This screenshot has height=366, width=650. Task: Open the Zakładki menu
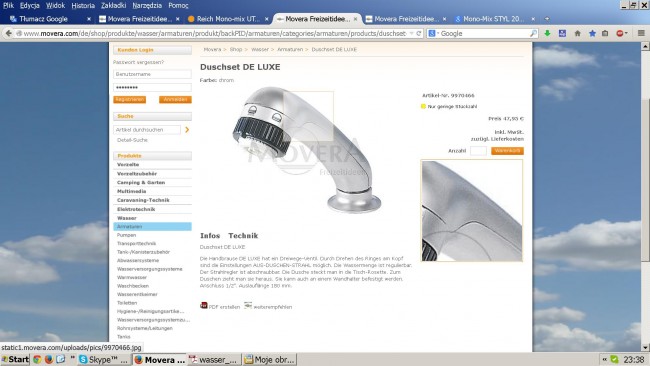(x=113, y=5)
